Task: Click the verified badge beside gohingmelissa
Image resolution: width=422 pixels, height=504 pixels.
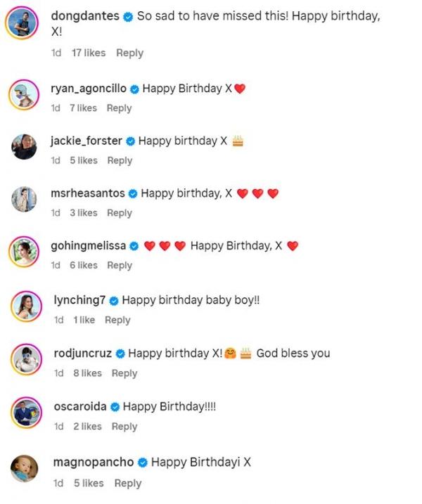Action: (134, 246)
